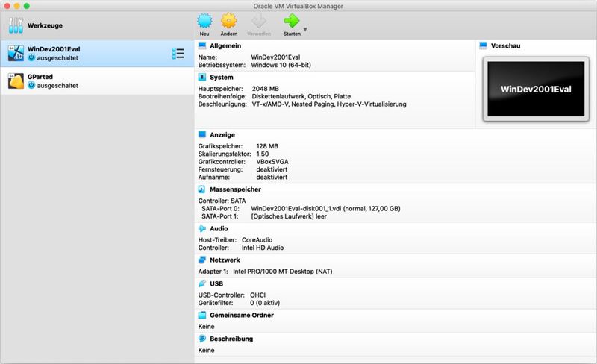Screen dimensions: 597x364
Task: Open the USB settings header
Action: click(x=216, y=283)
